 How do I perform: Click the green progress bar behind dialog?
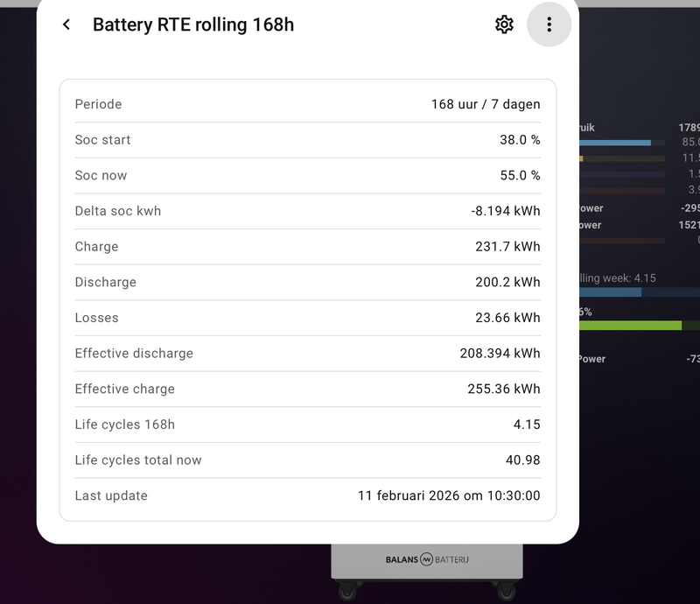pyautogui.click(x=630, y=326)
